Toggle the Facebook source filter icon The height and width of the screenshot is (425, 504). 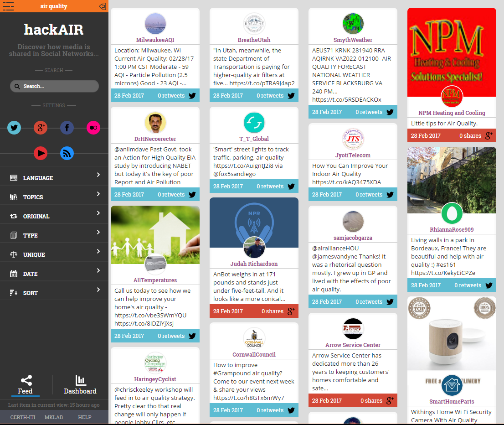(x=67, y=128)
